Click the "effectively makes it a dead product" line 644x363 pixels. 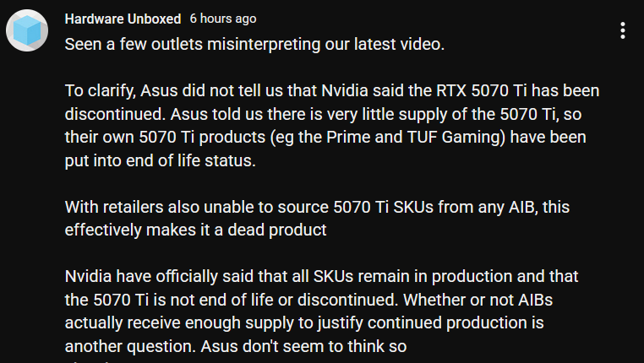195,230
